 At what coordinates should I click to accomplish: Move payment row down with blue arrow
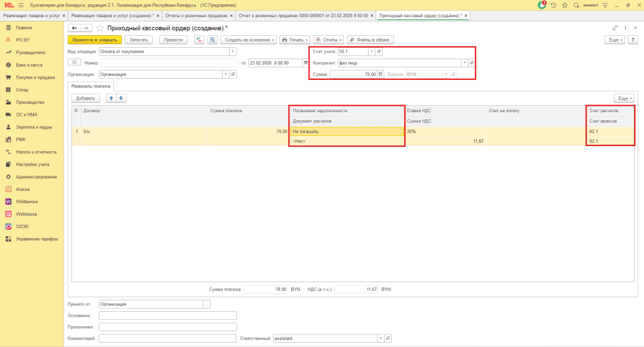pyautogui.click(x=121, y=98)
